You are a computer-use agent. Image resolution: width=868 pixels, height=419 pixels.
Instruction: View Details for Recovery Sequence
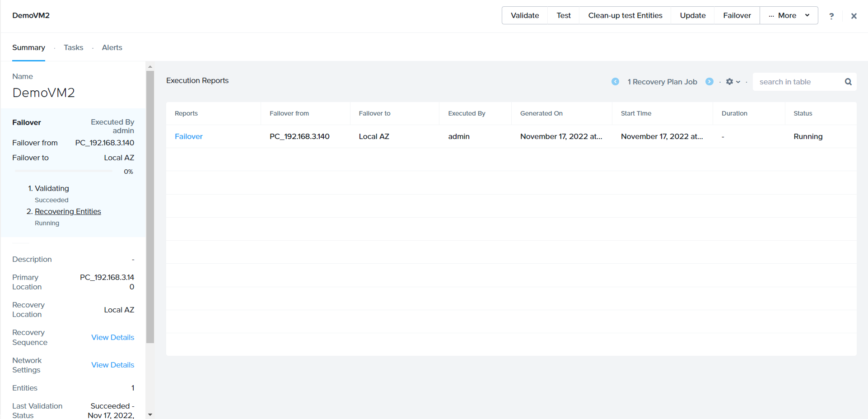112,337
